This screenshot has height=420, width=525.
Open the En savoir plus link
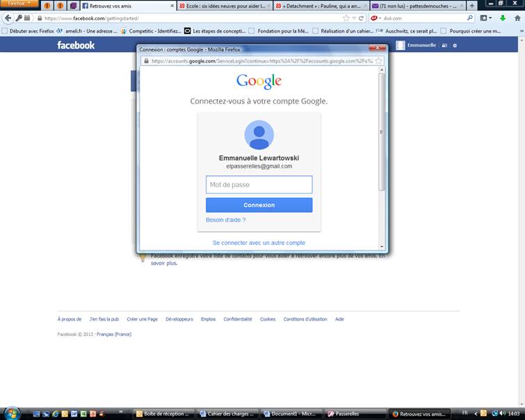pyautogui.click(x=163, y=264)
